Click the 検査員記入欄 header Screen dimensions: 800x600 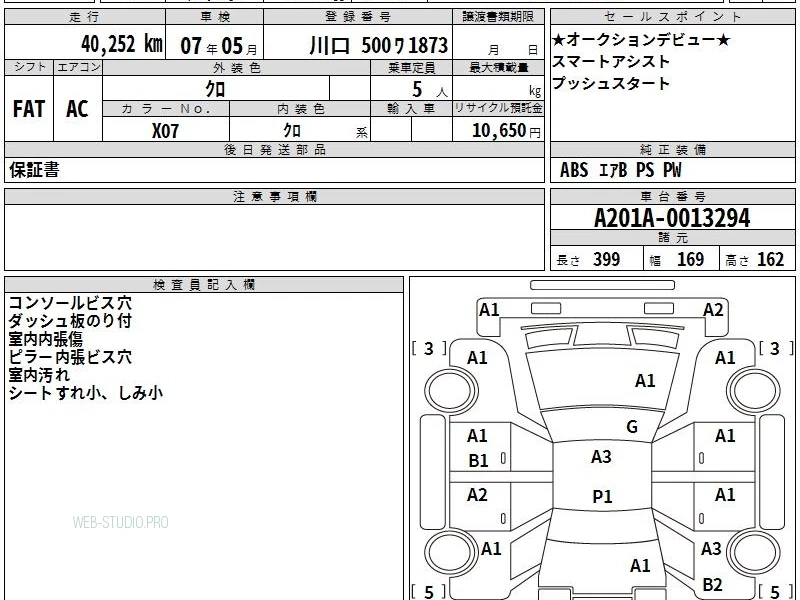(204, 285)
